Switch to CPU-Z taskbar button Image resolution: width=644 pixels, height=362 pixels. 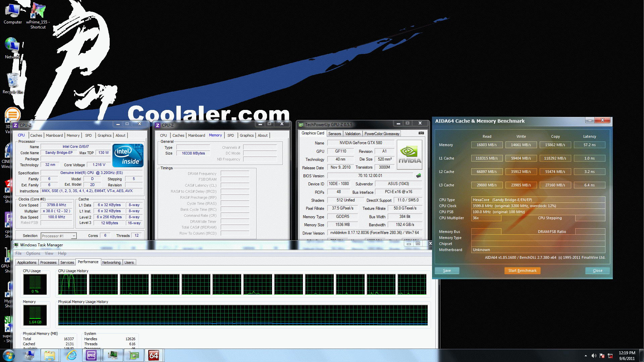(x=91, y=355)
